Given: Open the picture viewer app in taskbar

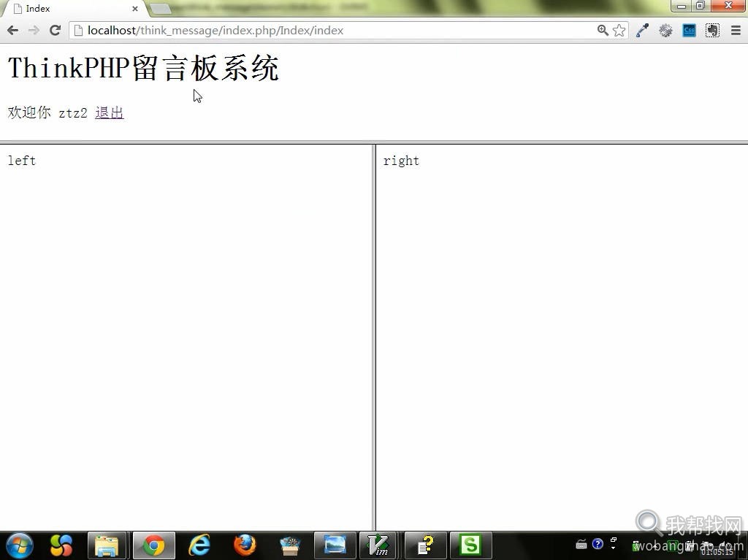Looking at the screenshot, I should [335, 545].
